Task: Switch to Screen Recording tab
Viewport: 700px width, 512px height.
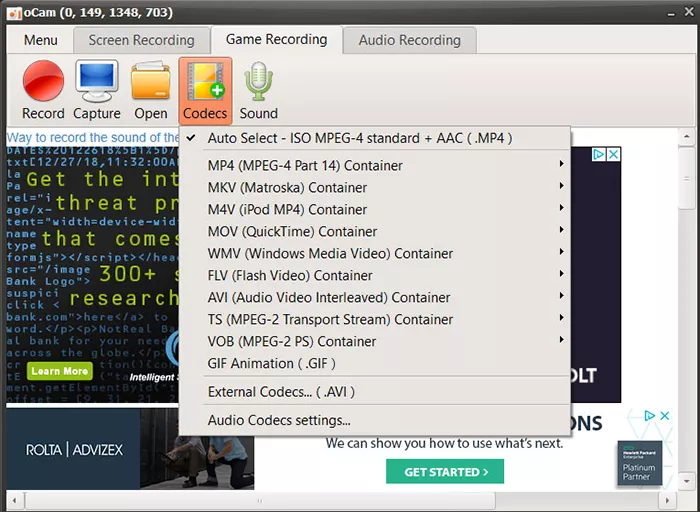Action: tap(142, 40)
